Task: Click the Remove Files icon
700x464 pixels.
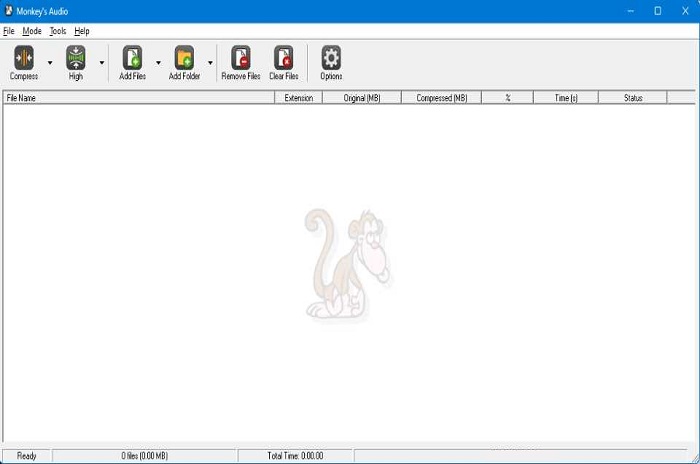Action: 240,58
